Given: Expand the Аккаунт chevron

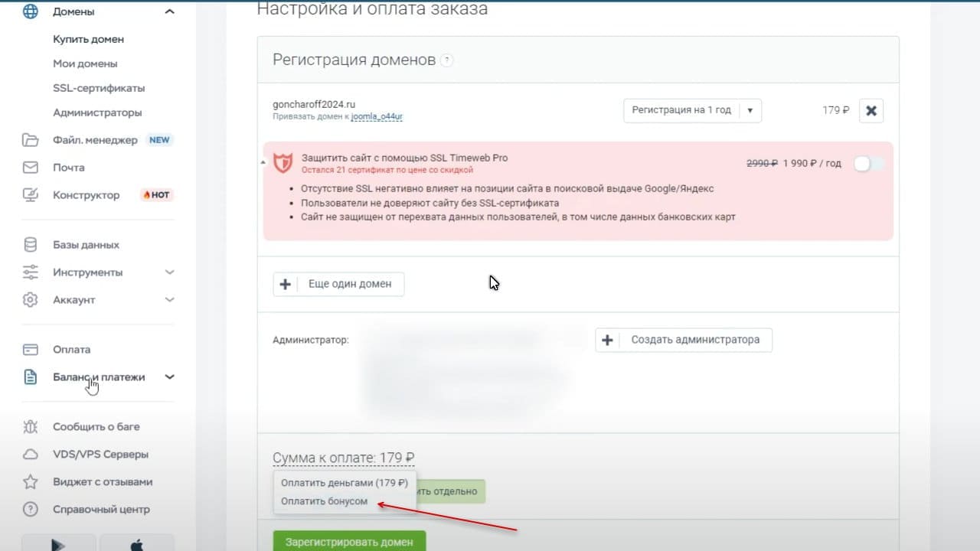Looking at the screenshot, I should 170,300.
